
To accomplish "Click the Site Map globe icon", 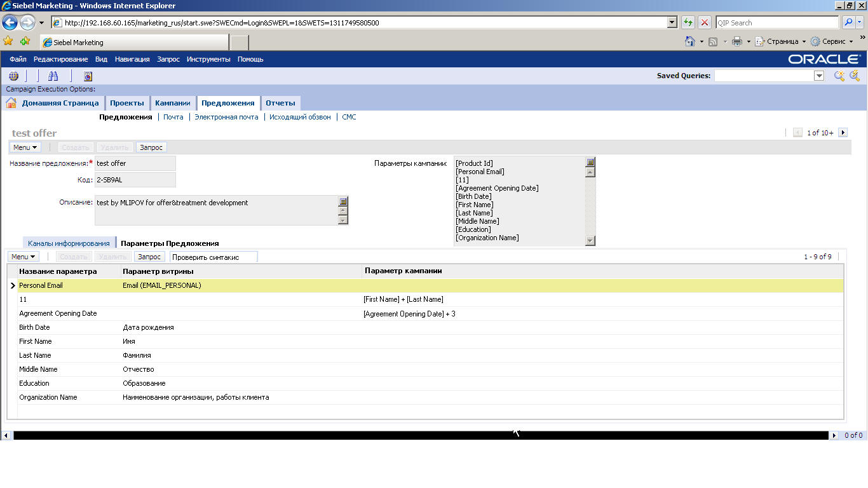I will tap(13, 76).
